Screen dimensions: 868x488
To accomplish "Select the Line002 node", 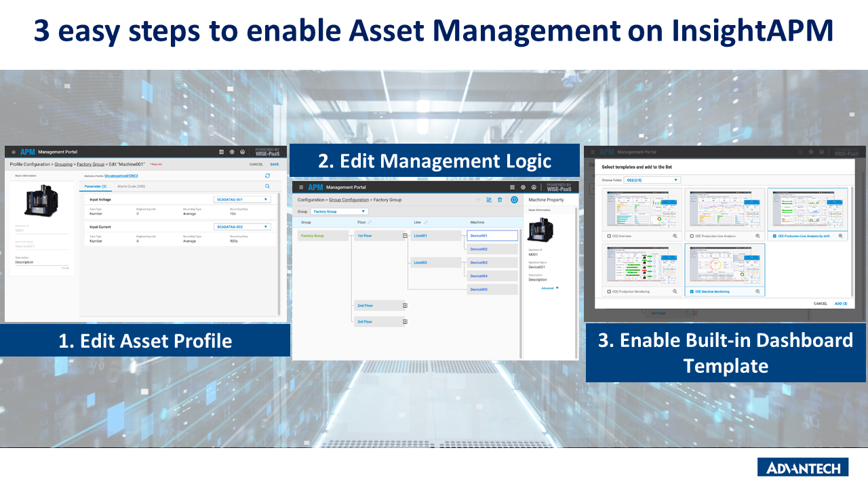I will tap(437, 262).
